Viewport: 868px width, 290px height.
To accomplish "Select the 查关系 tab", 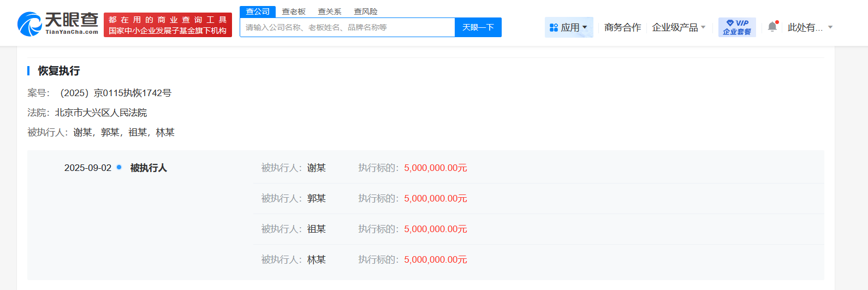I will point(330,11).
